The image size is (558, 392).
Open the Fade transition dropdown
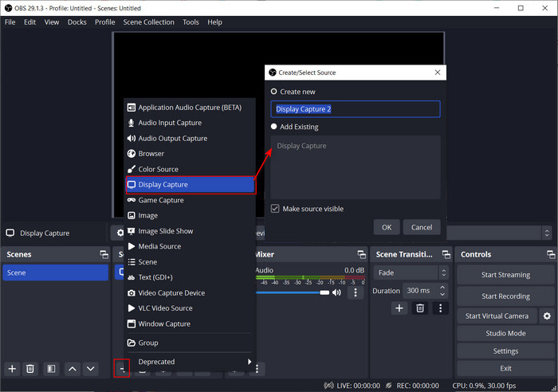[x=410, y=272]
